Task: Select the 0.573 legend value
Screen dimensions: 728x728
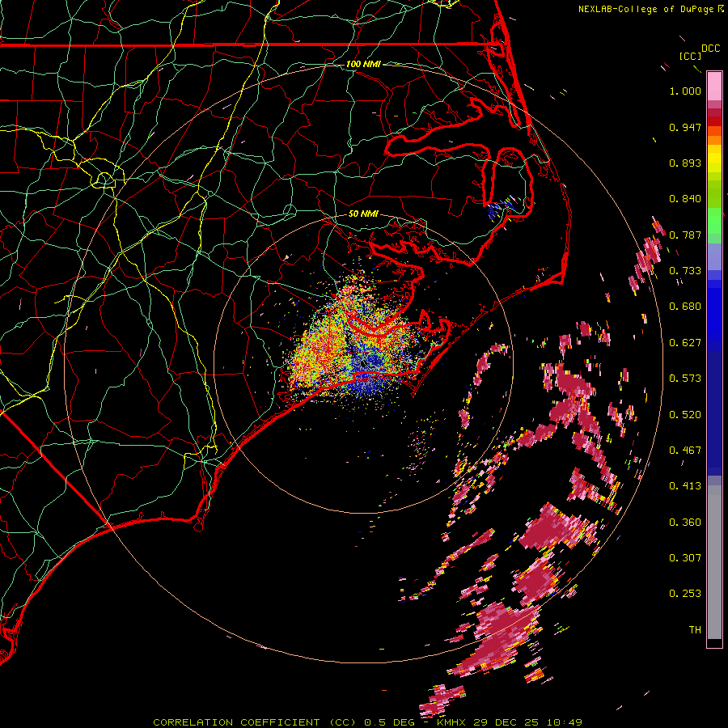Action: 685,379
